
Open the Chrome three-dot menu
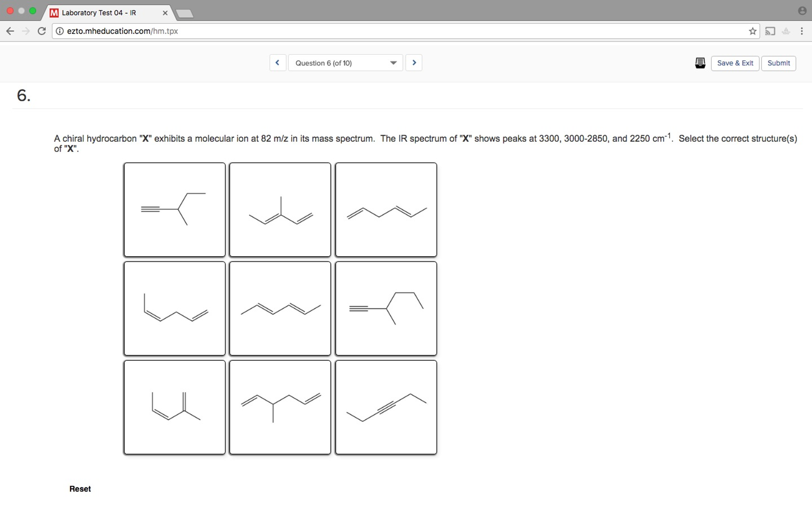[x=802, y=31]
